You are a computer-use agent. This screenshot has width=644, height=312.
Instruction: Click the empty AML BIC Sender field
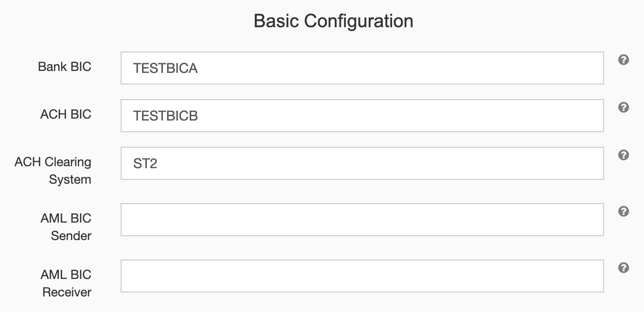(362, 220)
